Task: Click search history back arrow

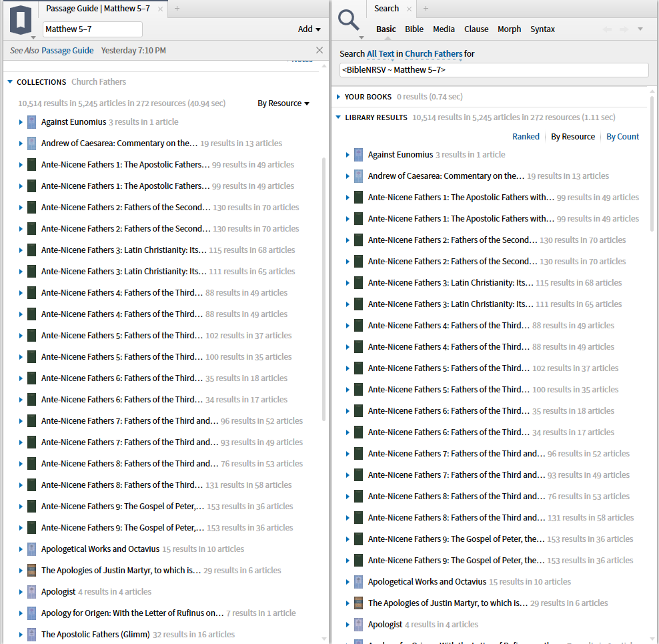Action: point(607,29)
